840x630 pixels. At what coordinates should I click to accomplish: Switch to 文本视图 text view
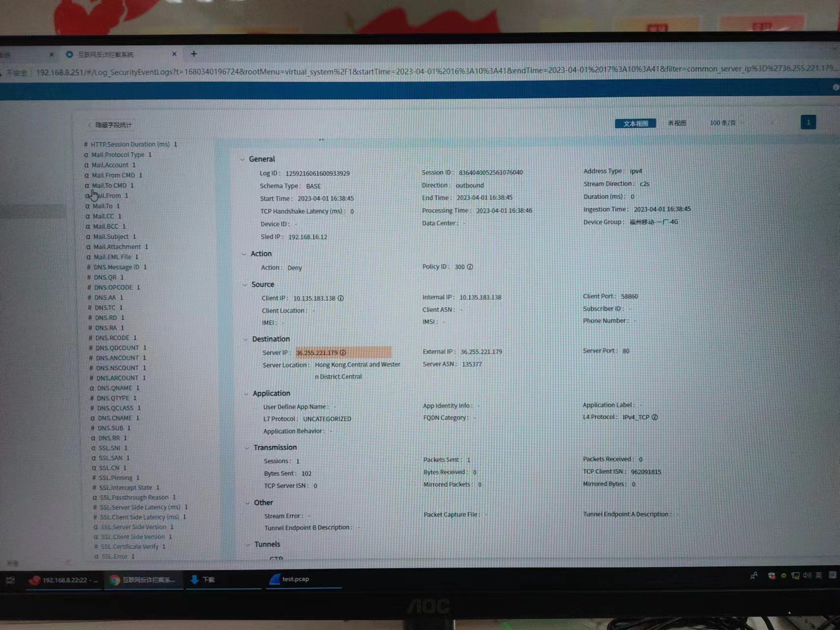635,124
